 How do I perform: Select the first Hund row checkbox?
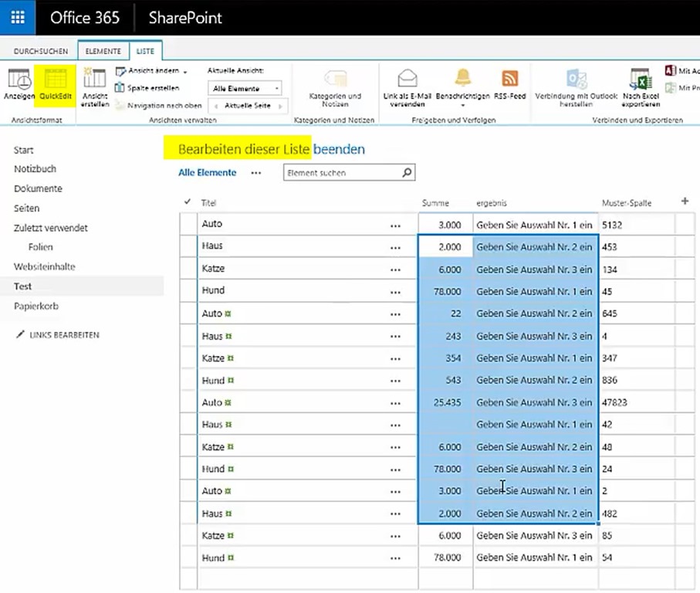(188, 290)
